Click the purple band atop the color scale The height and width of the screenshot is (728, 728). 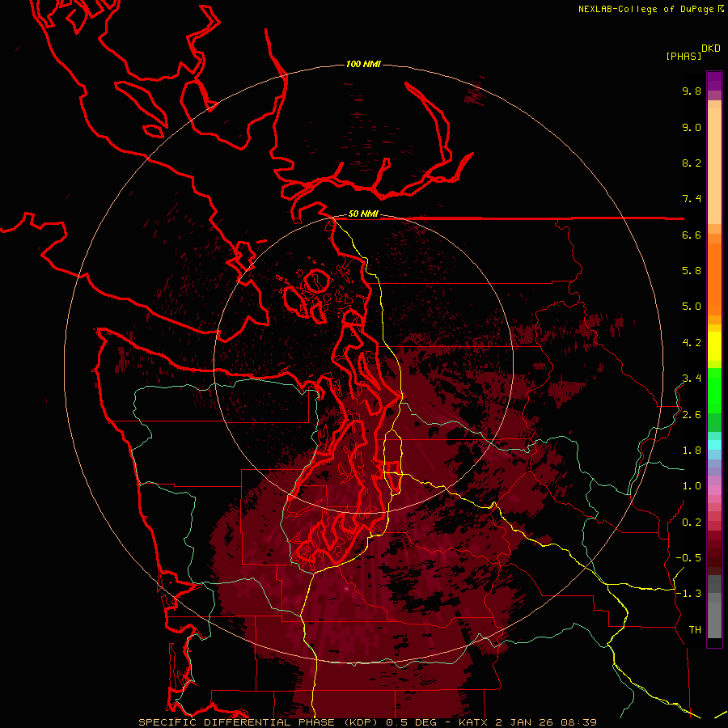(x=714, y=81)
